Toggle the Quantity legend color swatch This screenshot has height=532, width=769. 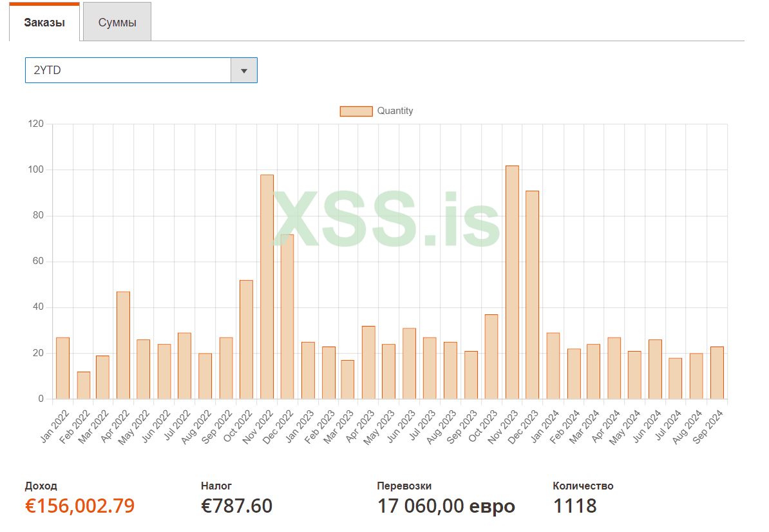click(x=356, y=111)
